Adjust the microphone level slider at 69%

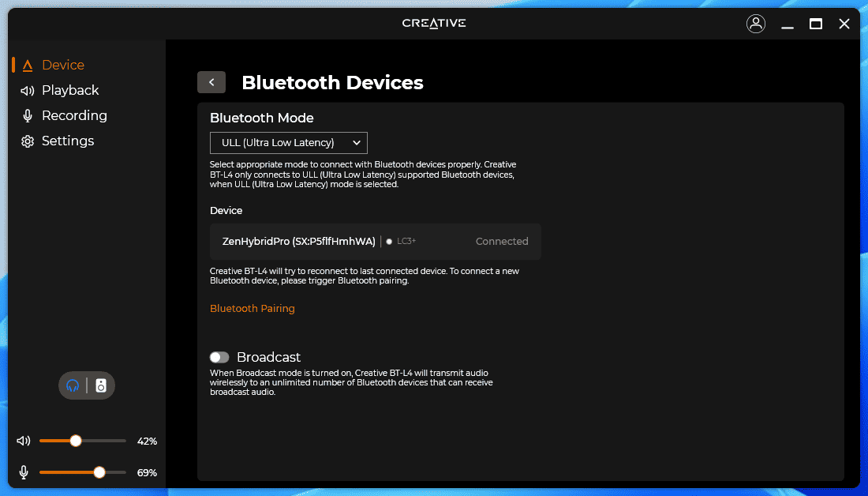(x=99, y=472)
